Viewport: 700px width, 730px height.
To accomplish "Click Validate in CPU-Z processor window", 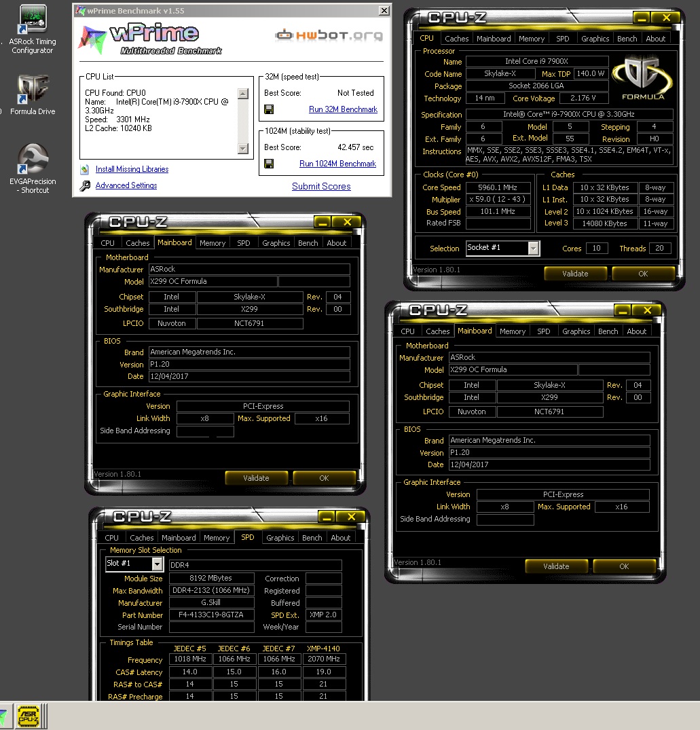I will (575, 274).
